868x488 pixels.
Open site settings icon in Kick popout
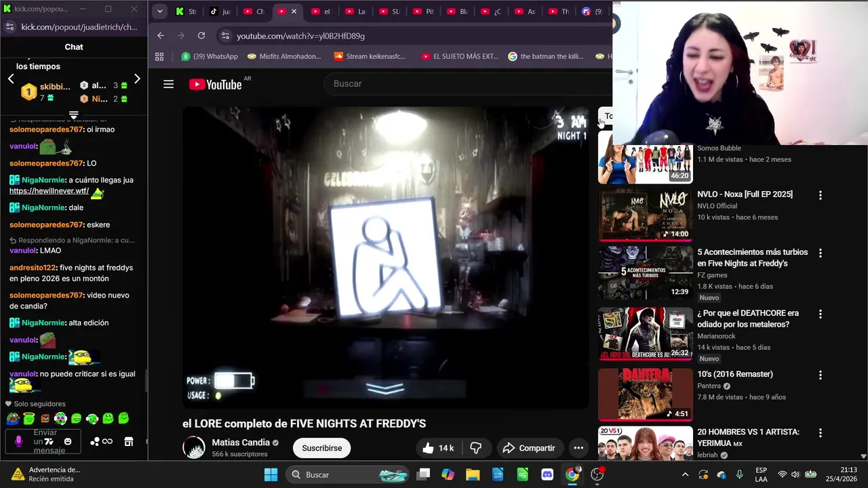tap(9, 27)
